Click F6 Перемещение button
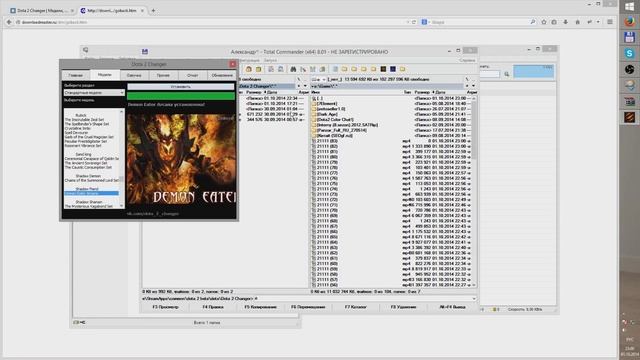The width and height of the screenshot is (640, 360). click(308, 307)
